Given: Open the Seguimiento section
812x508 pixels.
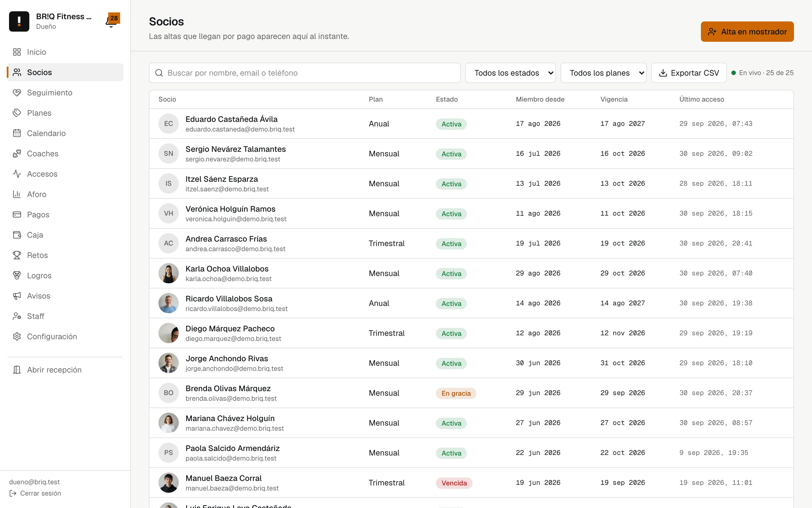Looking at the screenshot, I should [65, 93].
